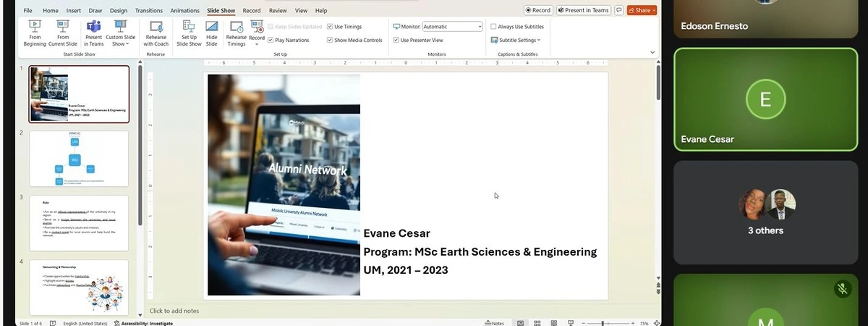Switch to Slide Sorter view in status bar
Screen dimensions: 868x326
tap(536, 323)
